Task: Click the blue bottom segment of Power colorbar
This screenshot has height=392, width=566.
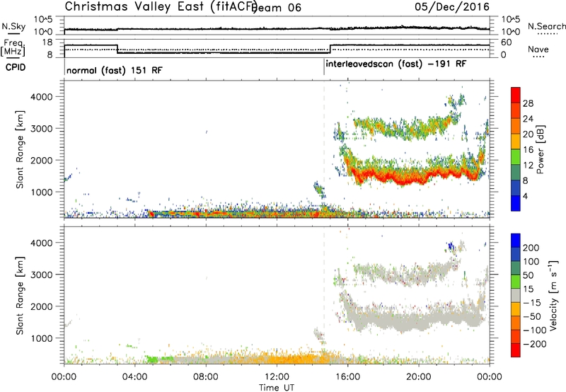Action: click(x=516, y=203)
